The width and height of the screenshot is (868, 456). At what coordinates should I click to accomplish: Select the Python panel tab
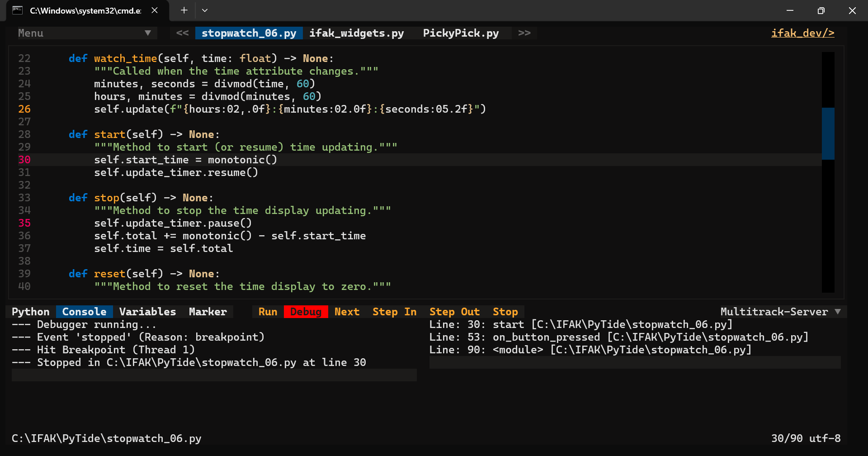click(31, 312)
